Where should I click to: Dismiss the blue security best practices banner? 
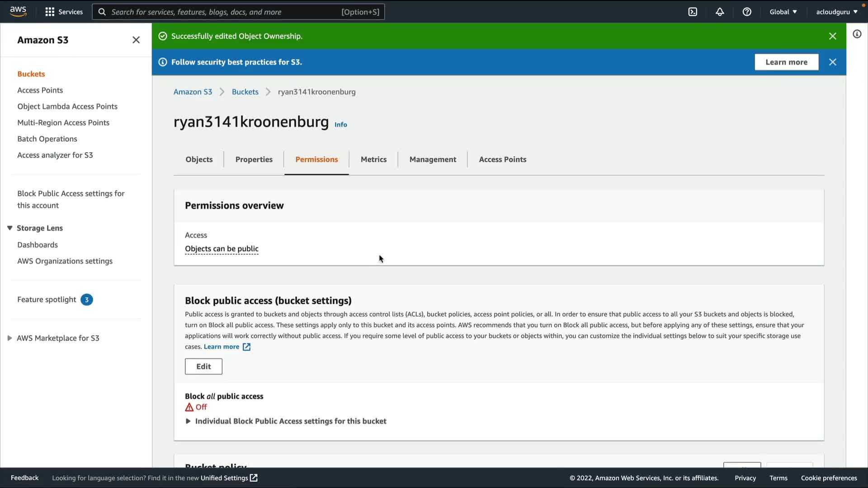(832, 62)
